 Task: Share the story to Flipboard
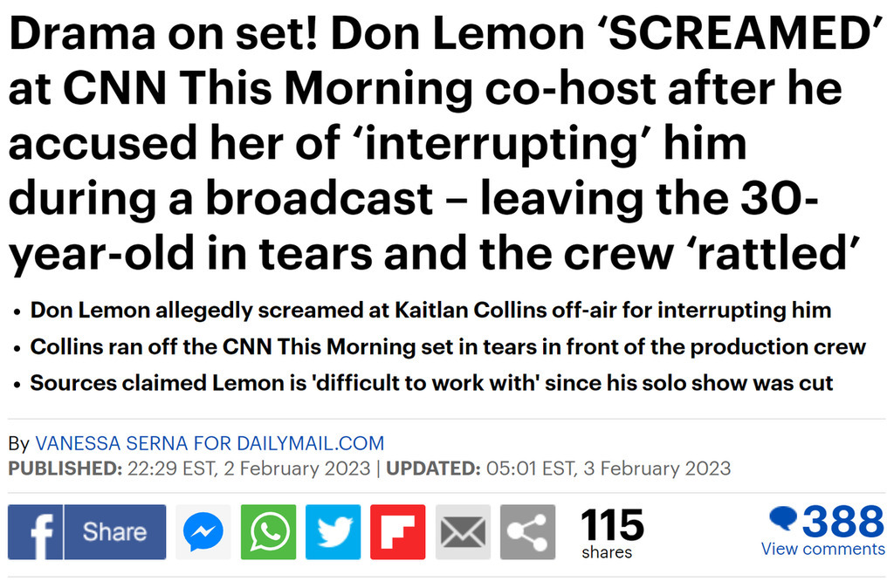(397, 532)
